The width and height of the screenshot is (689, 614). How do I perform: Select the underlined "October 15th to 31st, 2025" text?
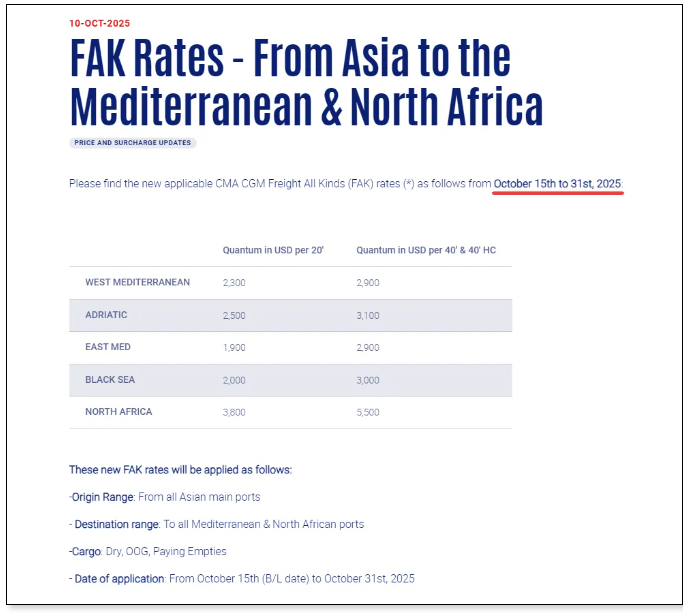point(557,184)
